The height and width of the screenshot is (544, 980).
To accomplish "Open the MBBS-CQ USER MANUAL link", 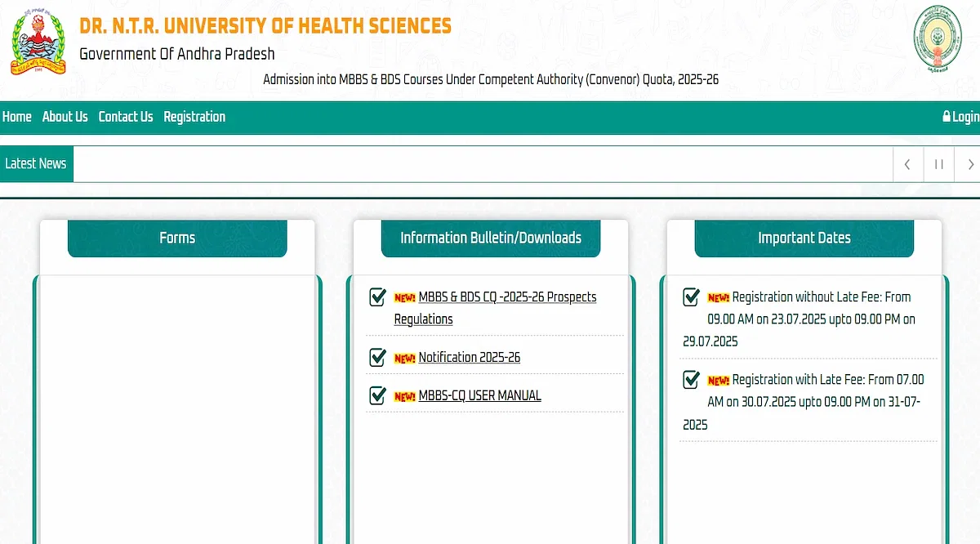I will [480, 395].
